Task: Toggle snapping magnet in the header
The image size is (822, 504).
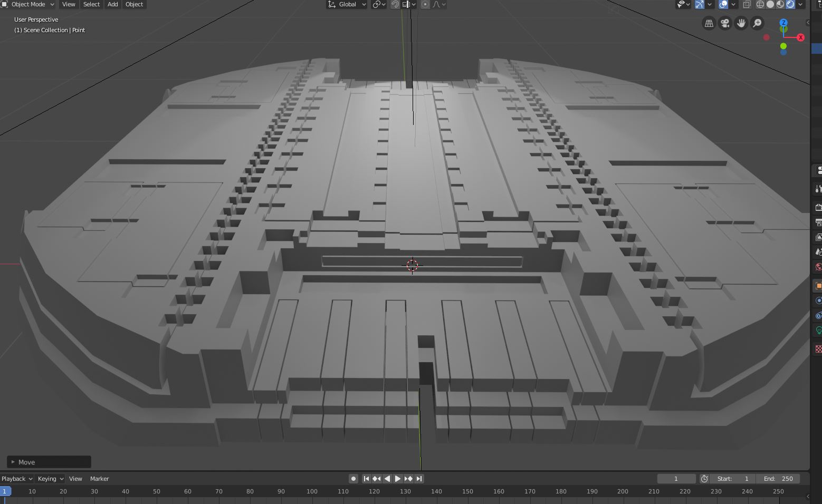Action: [x=395, y=4]
